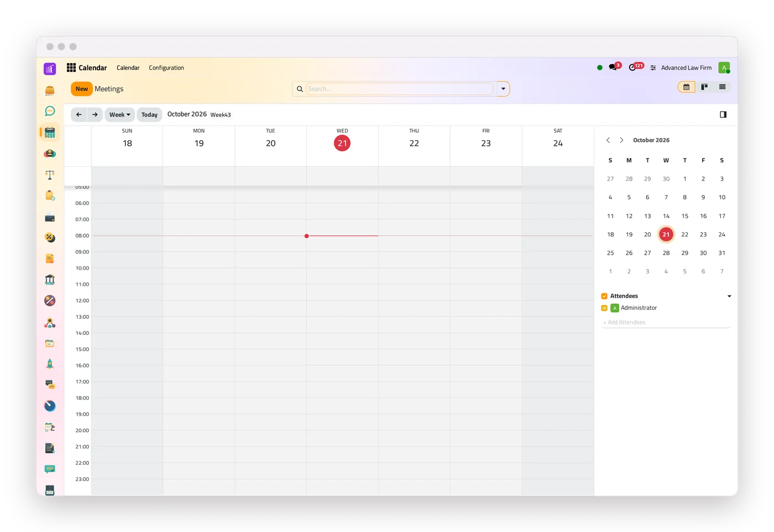
Task: Open the money bag sidebar app icon
Action: [50, 90]
